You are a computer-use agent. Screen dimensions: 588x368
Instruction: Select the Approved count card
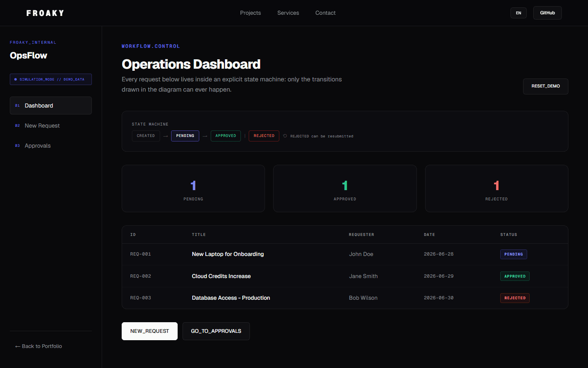coord(345,188)
